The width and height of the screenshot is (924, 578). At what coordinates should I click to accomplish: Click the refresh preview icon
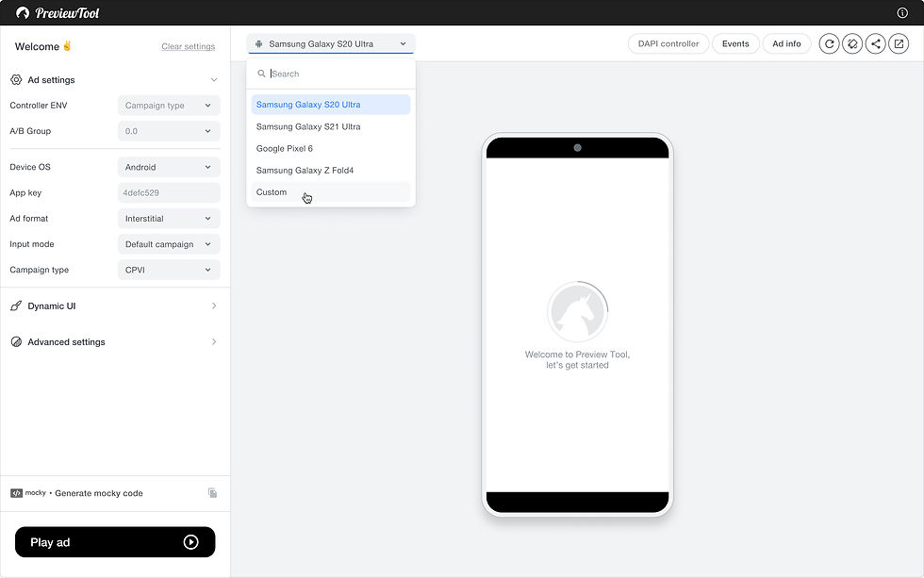tap(829, 43)
